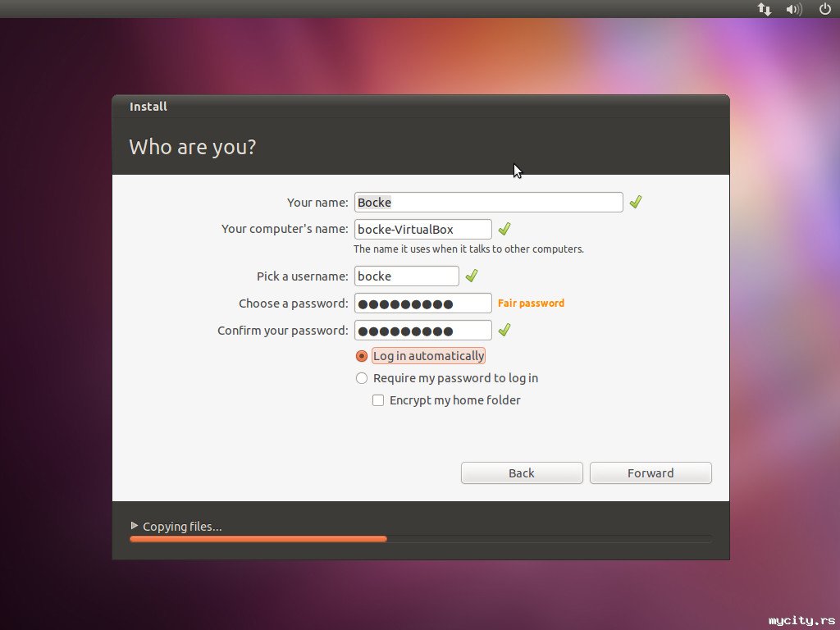Focus the Your name input field
The height and width of the screenshot is (630, 840).
pos(489,202)
